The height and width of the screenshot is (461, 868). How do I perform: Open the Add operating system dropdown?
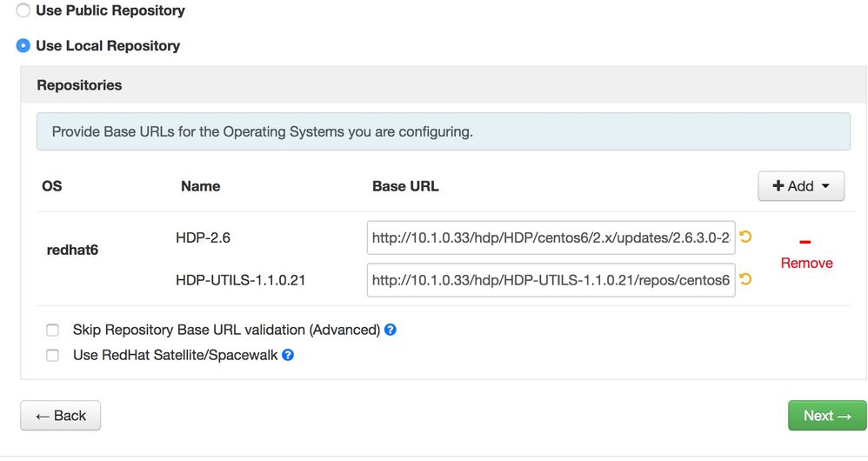[801, 186]
